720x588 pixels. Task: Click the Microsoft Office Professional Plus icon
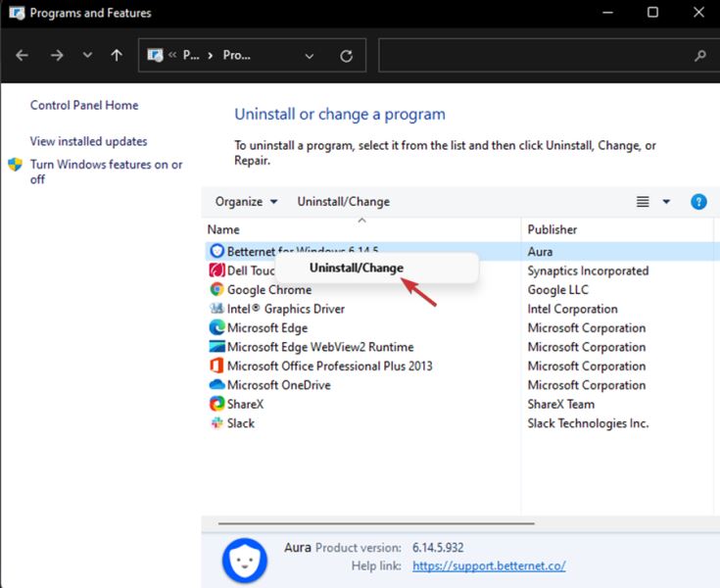[x=216, y=366]
